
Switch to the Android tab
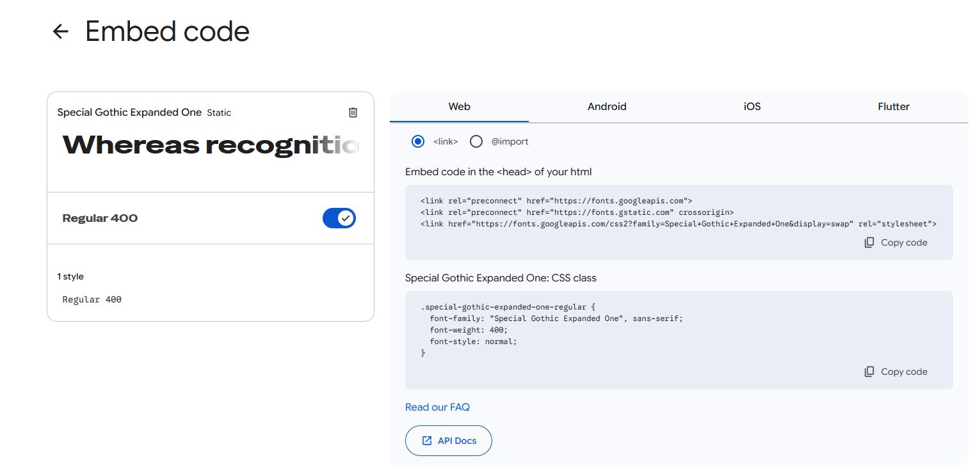click(x=607, y=107)
